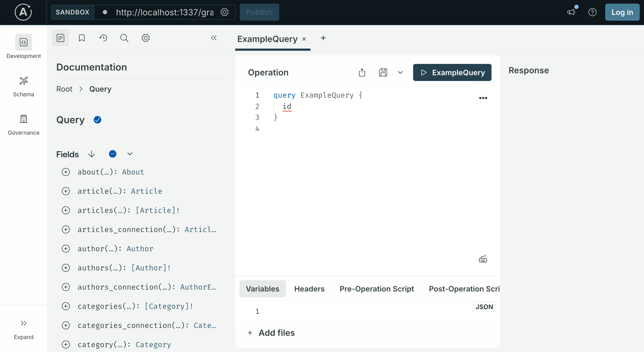Add the articles_connection field to operation

pos(66,229)
